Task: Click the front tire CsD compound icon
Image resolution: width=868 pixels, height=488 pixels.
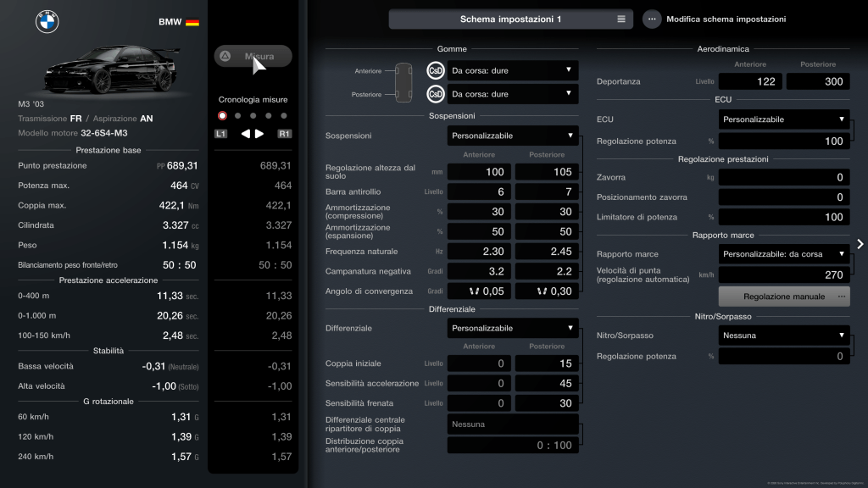Action: coord(436,71)
